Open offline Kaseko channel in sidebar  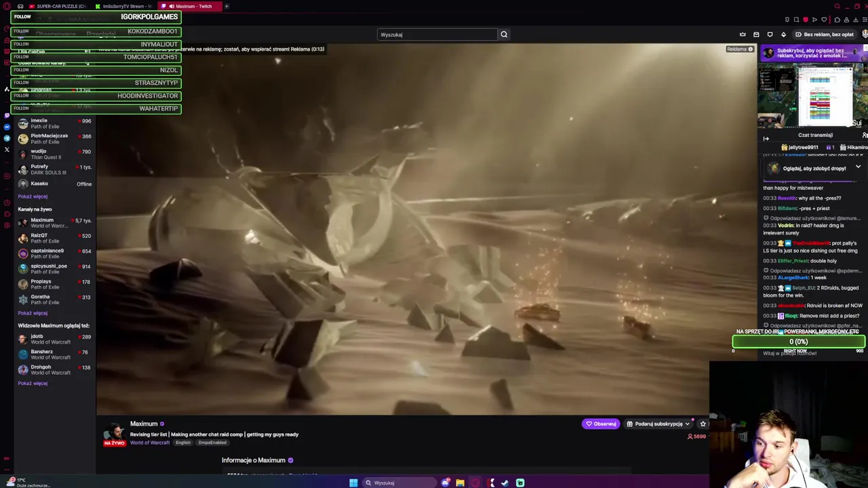(54, 184)
